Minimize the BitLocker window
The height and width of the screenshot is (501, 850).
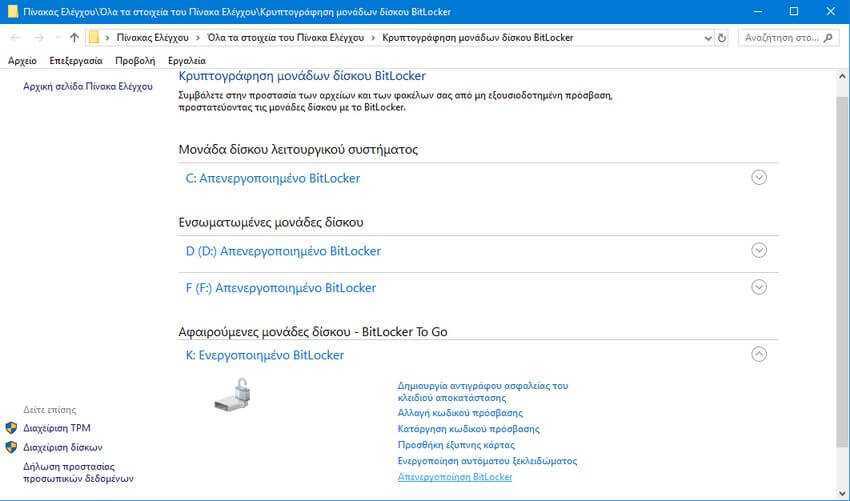[x=758, y=11]
